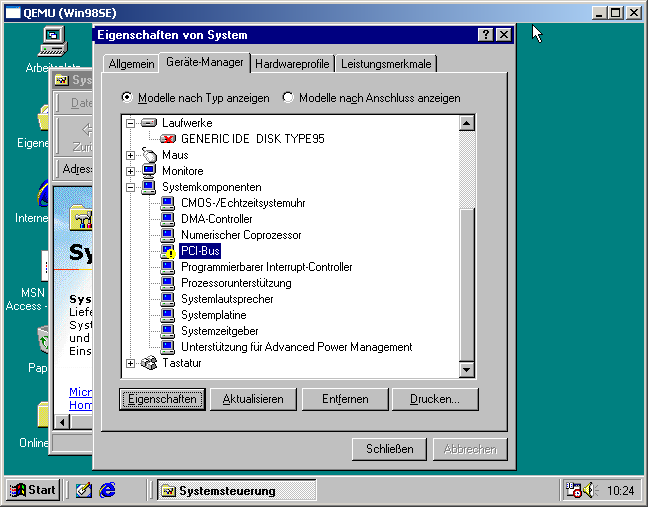Click the Tastatur keyboard category icon
The width and height of the screenshot is (648, 507).
pyautogui.click(x=149, y=363)
